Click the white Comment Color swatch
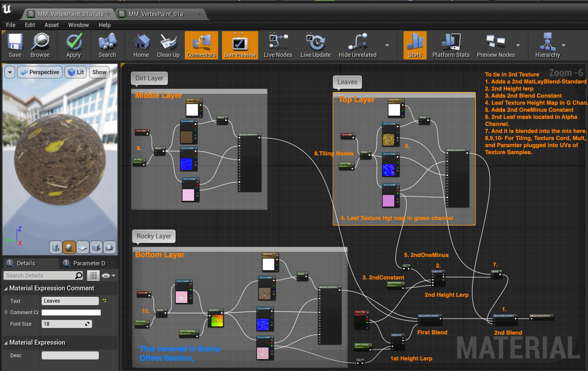 (71, 313)
